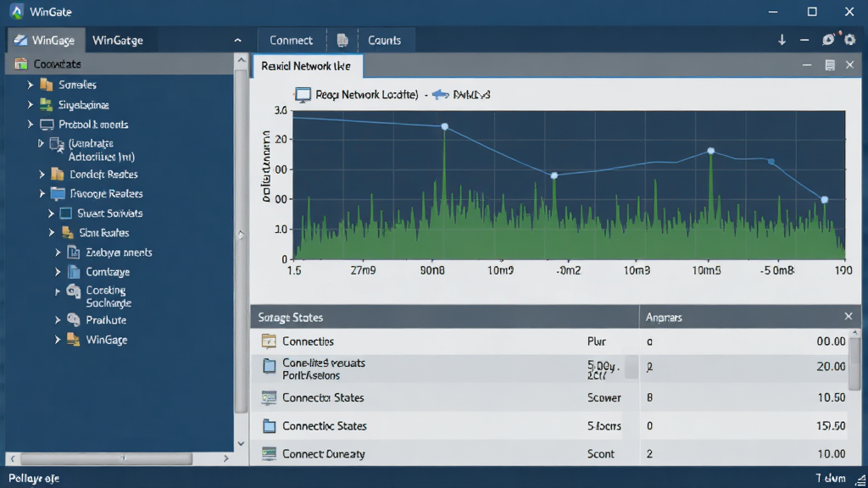This screenshot has height=488, width=868.
Task: Click the sidebar horizontal scrollbar thumb
Action: (x=106, y=458)
